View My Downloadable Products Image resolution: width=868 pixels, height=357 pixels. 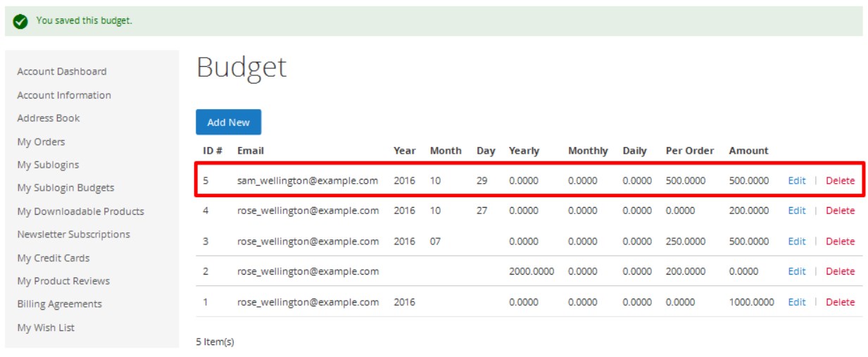(x=80, y=211)
